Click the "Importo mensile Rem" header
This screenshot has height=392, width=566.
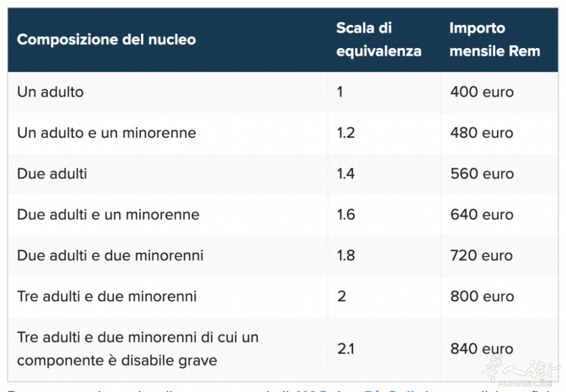pyautogui.click(x=494, y=40)
